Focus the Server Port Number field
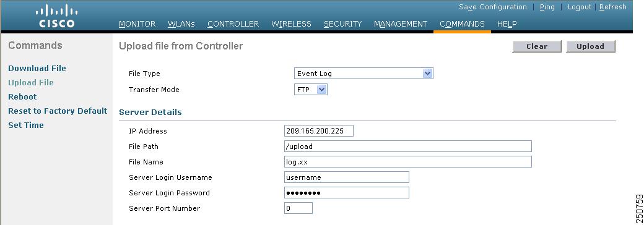 298,208
